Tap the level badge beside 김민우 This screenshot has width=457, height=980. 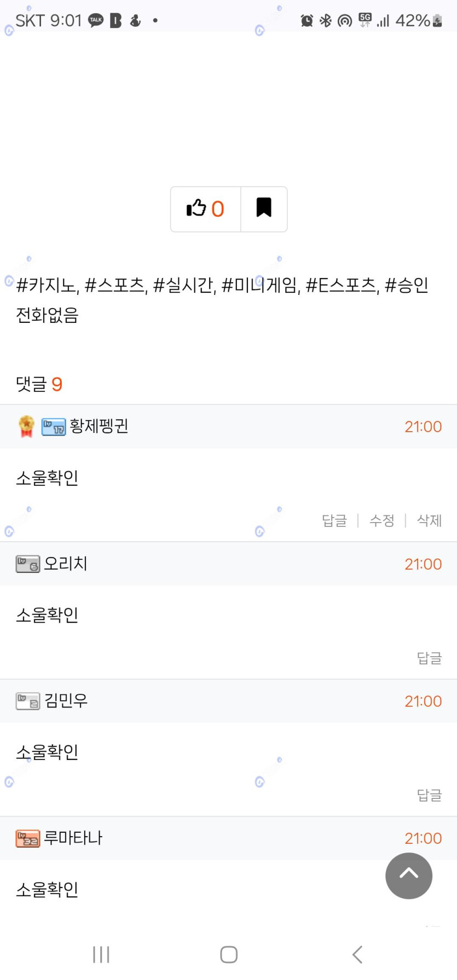click(x=28, y=701)
